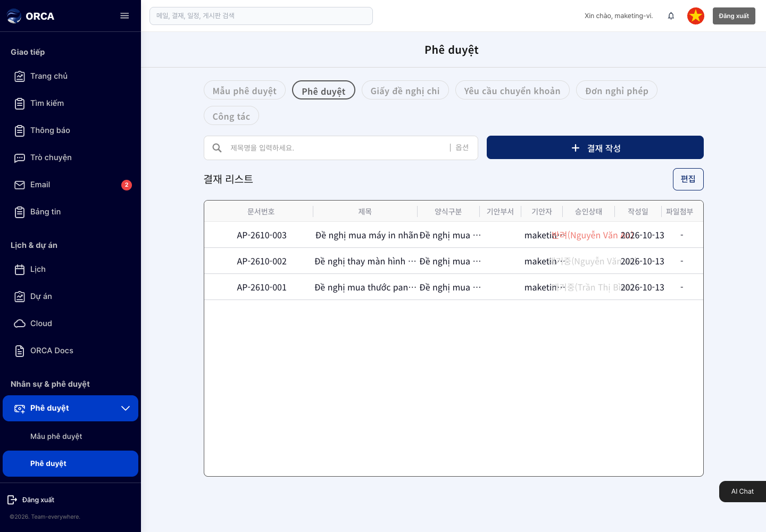Focus the top global search field
This screenshot has height=532, width=766.
261,16
